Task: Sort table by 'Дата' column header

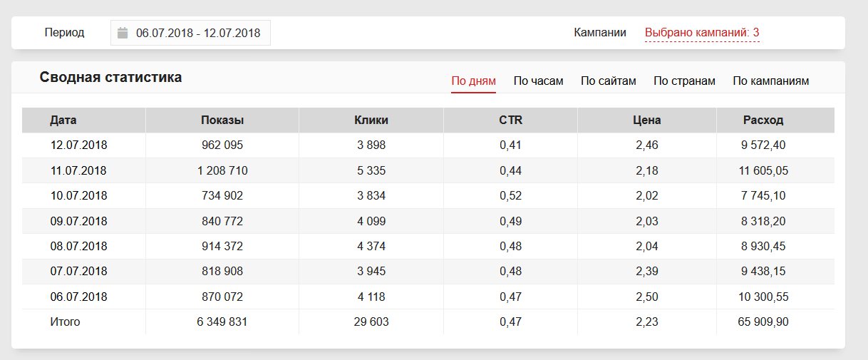Action: [x=63, y=120]
